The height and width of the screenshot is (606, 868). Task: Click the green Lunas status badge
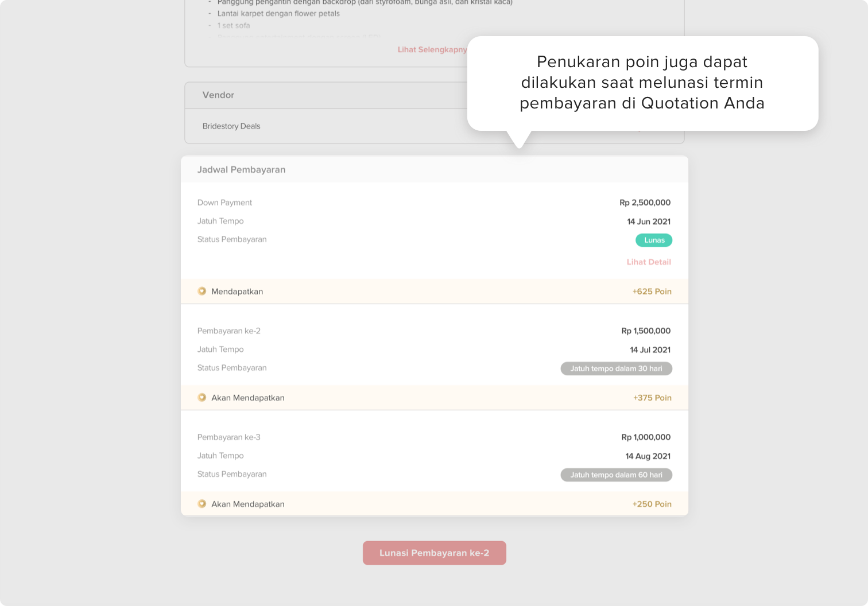click(x=654, y=240)
